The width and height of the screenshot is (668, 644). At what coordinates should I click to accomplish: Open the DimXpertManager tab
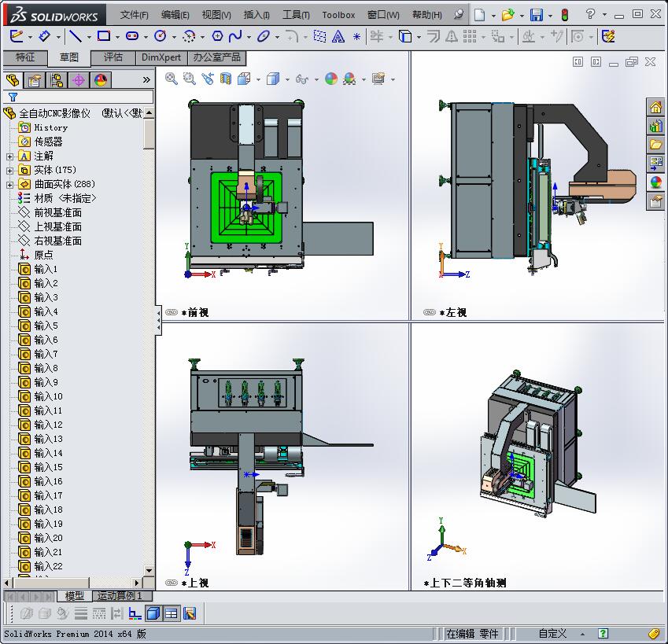tap(79, 79)
